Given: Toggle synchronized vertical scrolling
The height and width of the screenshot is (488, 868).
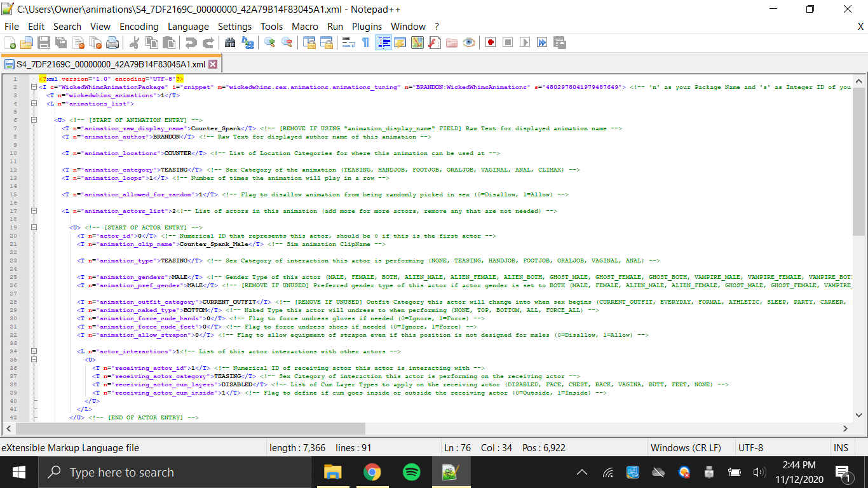Looking at the screenshot, I should [309, 43].
